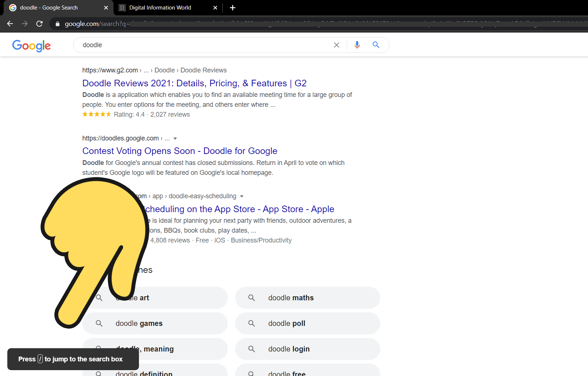
Task: Start voice search with microphone icon
Action: coord(357,45)
